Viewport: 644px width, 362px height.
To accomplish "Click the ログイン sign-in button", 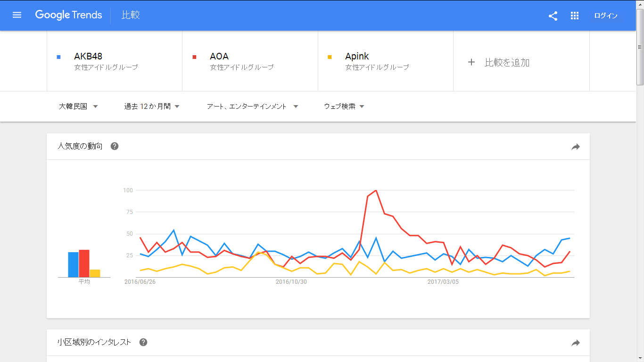I will pos(606,16).
